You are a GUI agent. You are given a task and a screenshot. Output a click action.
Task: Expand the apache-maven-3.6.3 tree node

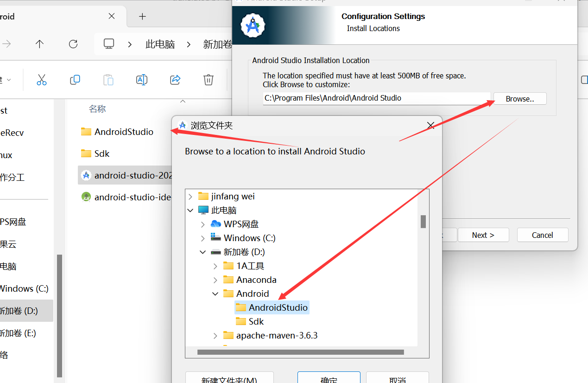point(215,335)
